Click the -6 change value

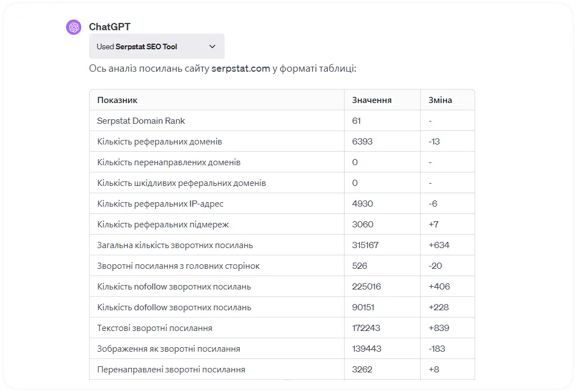tap(433, 204)
